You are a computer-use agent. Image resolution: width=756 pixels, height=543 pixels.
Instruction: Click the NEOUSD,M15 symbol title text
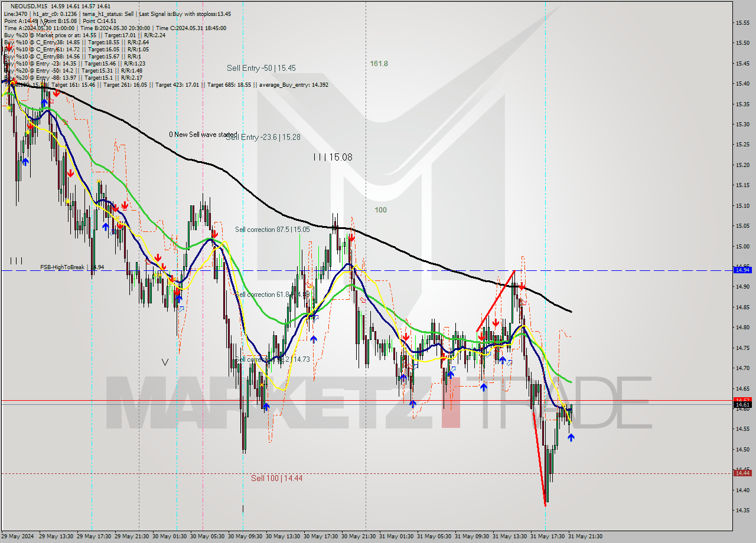30,6
